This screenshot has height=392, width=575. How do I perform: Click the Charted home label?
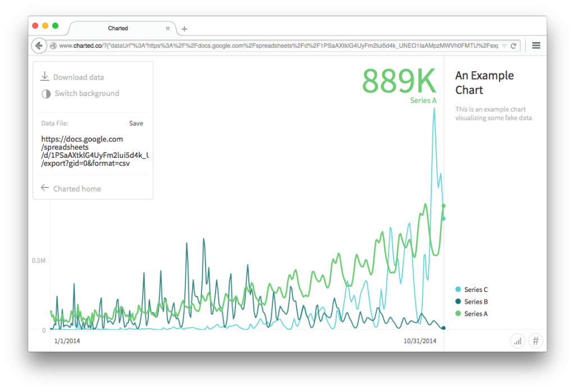[x=77, y=189]
